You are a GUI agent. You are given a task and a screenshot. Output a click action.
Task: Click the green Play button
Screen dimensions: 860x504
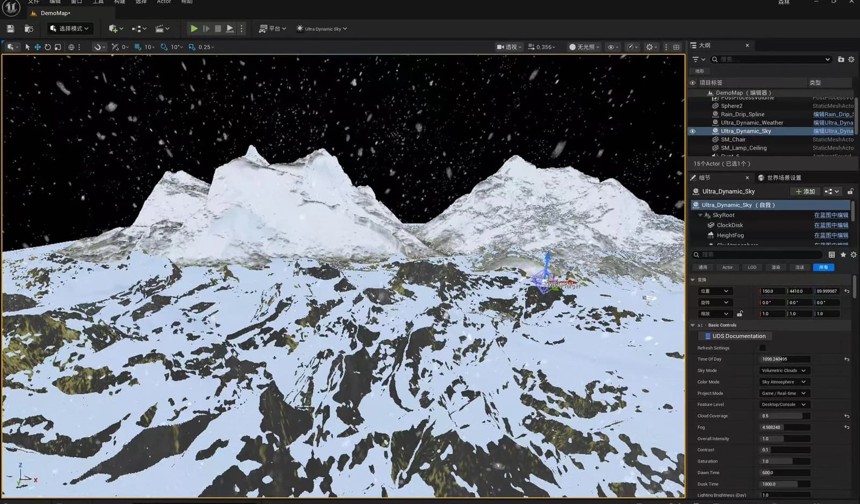194,28
